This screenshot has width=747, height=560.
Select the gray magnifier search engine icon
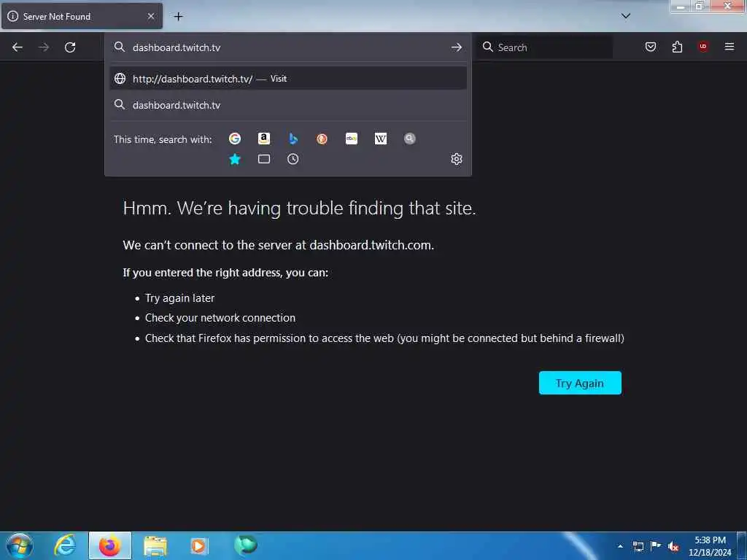[410, 139]
